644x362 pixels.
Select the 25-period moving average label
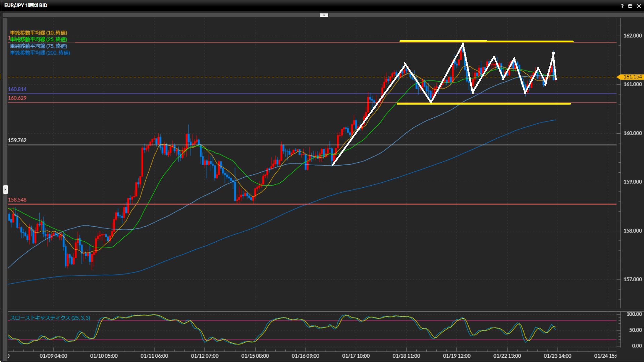tap(39, 39)
